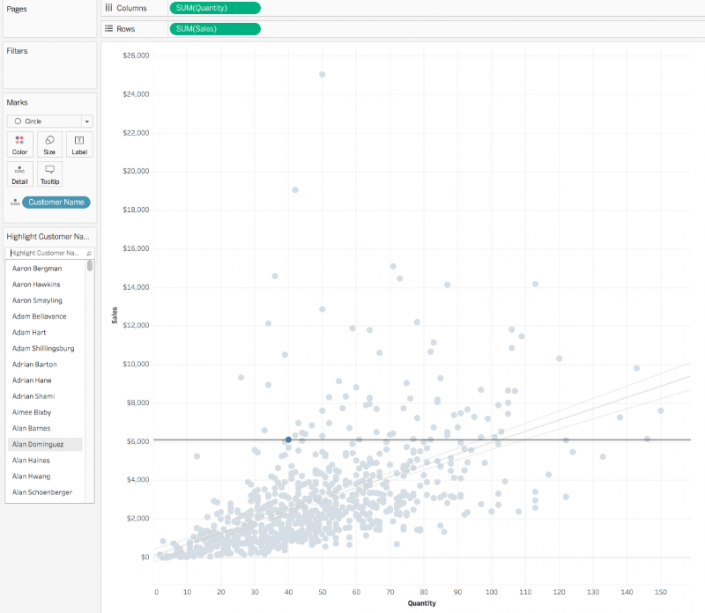Click the Sales axis title

point(114,315)
